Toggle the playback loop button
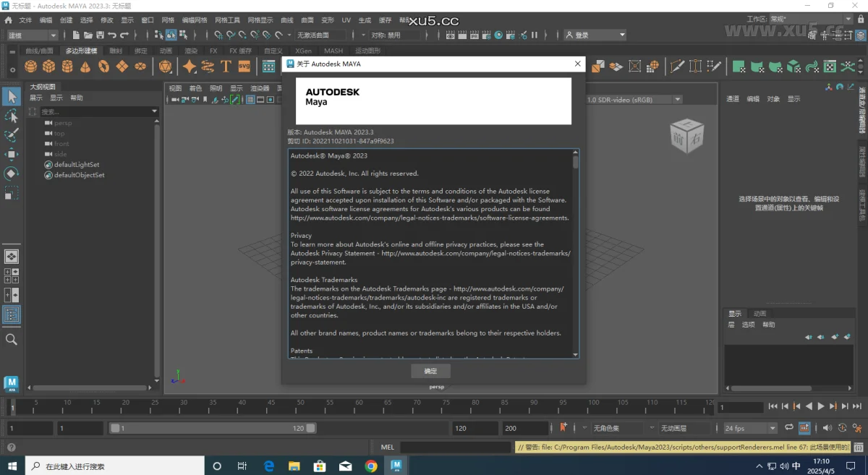This screenshot has width=868, height=475. pyautogui.click(x=789, y=428)
